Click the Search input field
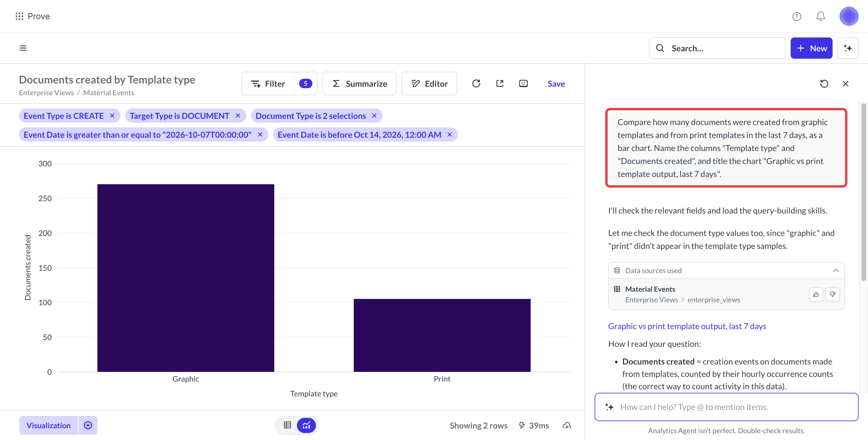Viewport: 868px width, 440px height. click(717, 48)
